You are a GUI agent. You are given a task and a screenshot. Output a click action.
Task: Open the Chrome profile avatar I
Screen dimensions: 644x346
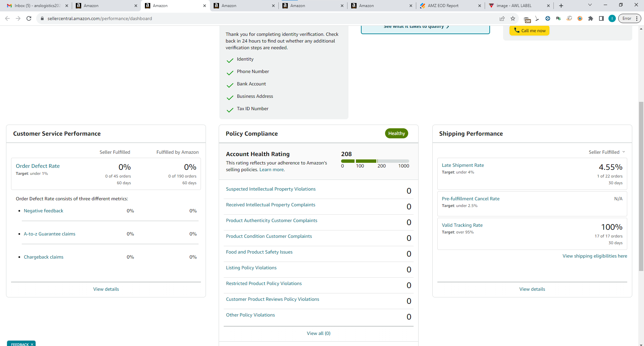612,18
